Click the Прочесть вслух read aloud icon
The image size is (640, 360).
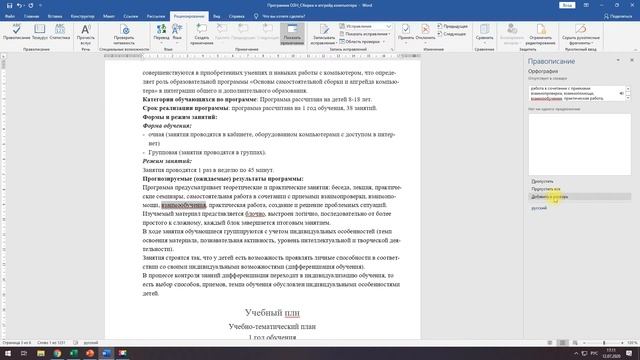pos(86,34)
